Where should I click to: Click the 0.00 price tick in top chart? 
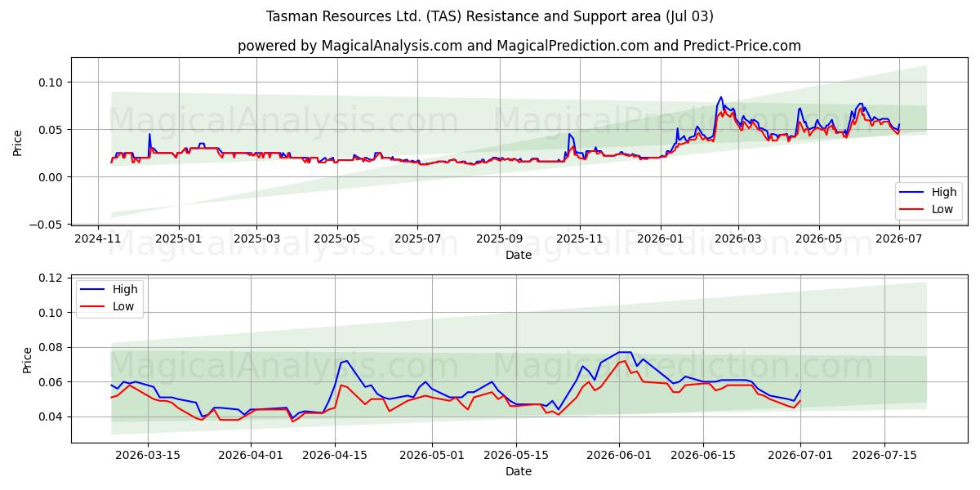coord(51,177)
